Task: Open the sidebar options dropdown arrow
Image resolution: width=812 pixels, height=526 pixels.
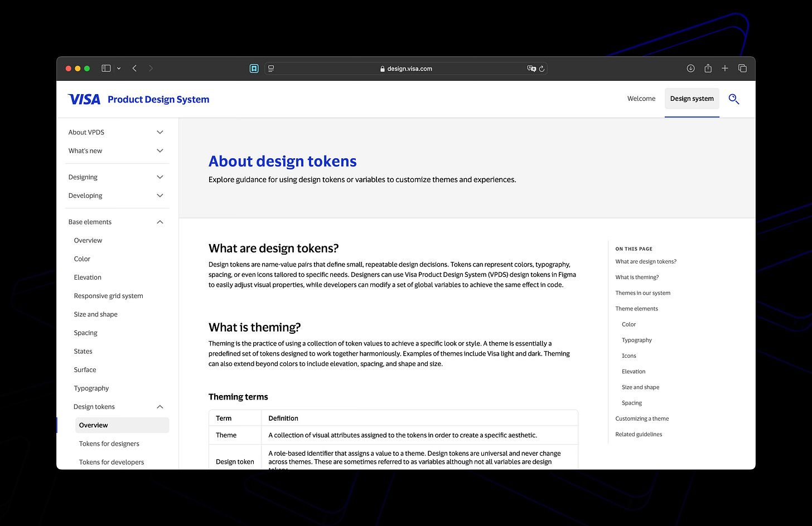Action: point(119,69)
